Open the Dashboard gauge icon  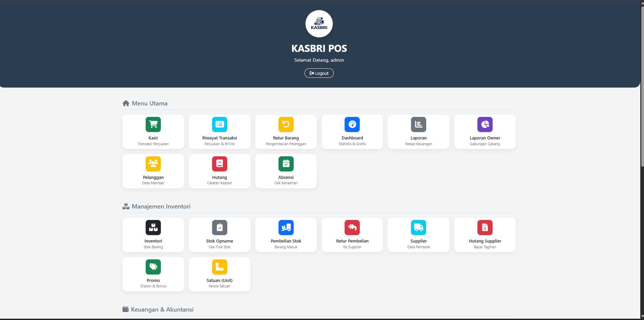click(x=352, y=125)
